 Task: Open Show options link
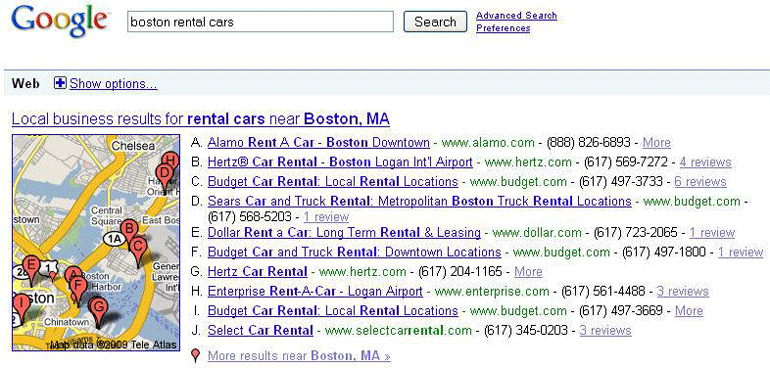113,84
